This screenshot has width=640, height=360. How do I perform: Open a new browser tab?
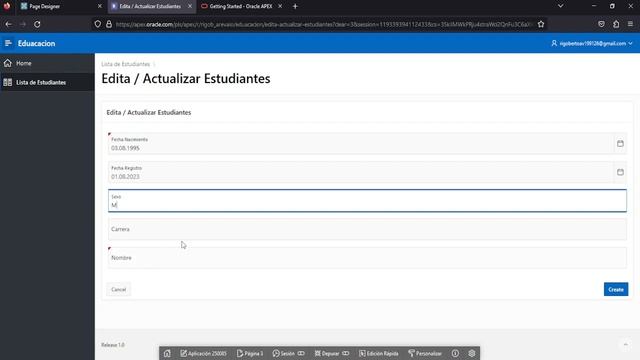click(295, 7)
